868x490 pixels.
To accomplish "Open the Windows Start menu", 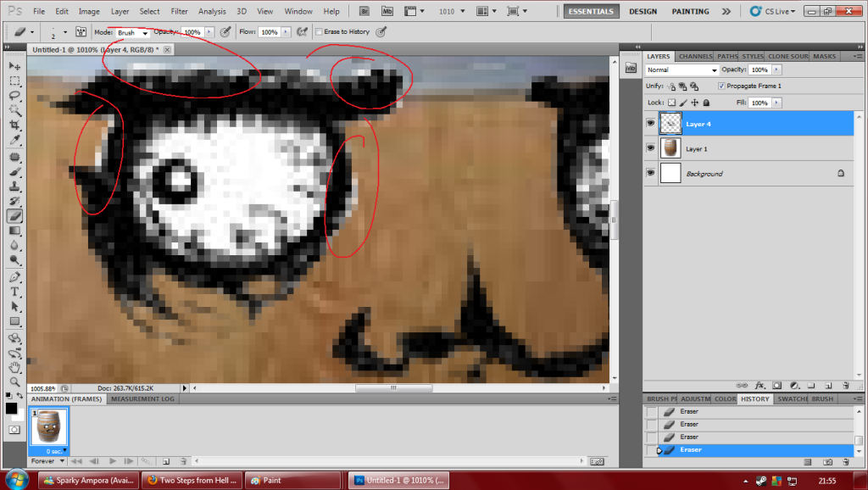I will point(17,479).
